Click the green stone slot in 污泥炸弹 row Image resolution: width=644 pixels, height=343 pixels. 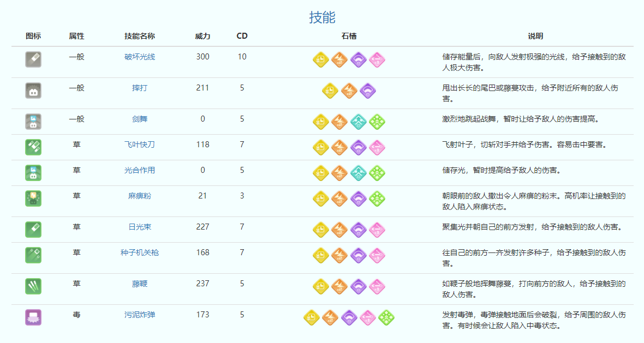(386, 317)
